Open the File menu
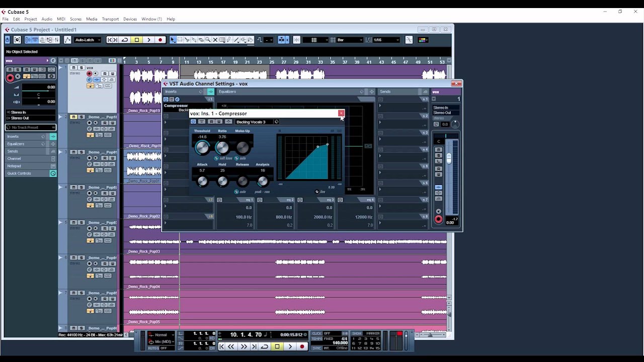The image size is (644, 362). (x=5, y=19)
